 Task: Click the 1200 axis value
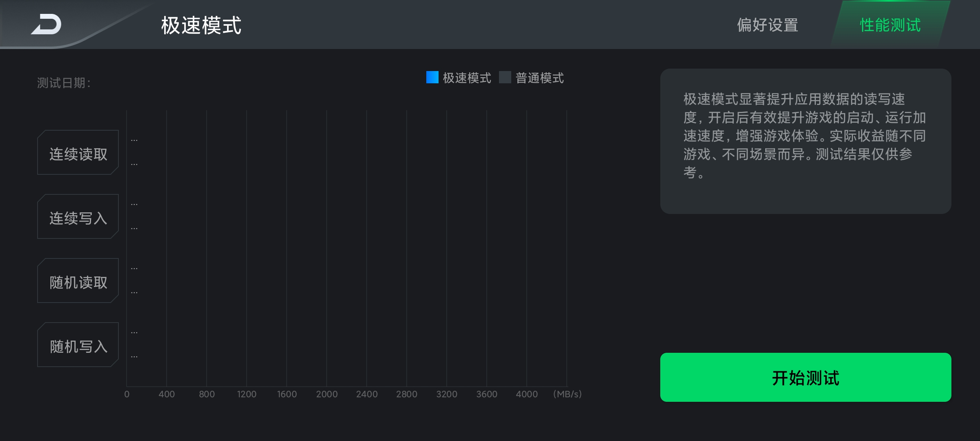click(247, 394)
